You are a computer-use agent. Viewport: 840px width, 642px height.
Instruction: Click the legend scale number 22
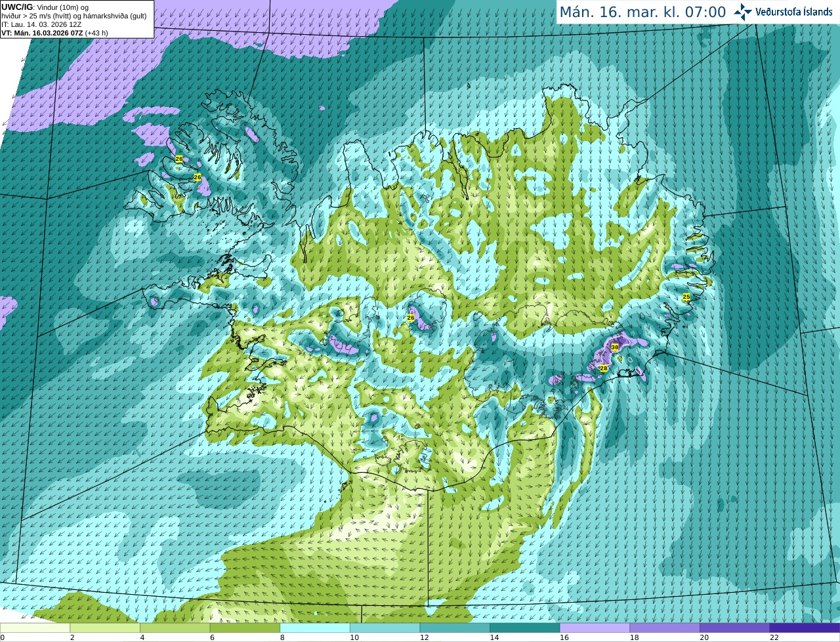[x=774, y=637]
